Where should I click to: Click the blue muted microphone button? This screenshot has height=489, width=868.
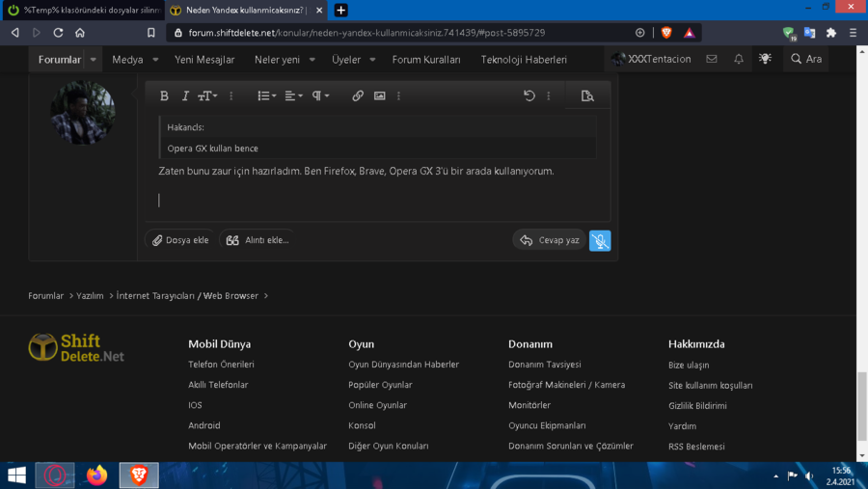600,240
